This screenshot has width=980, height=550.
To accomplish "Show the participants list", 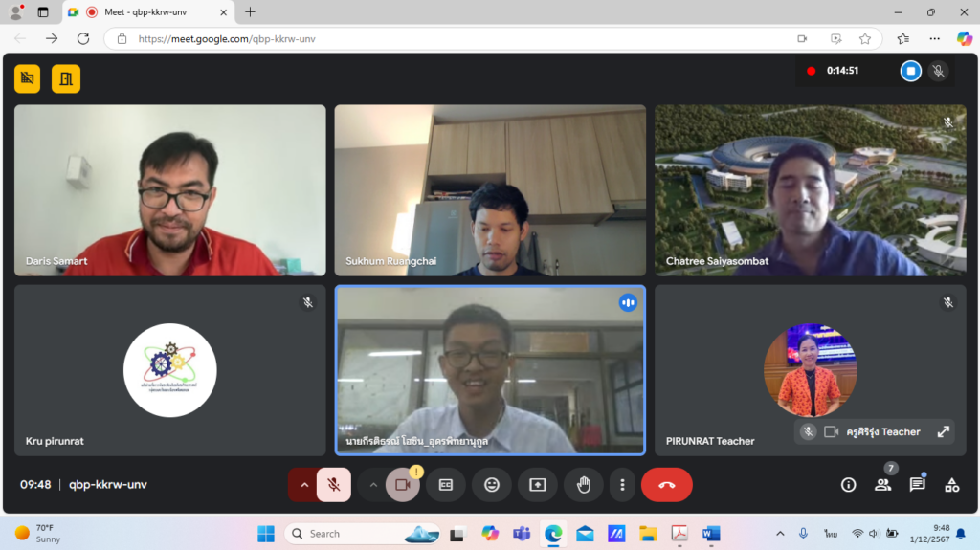I will pos(882,484).
